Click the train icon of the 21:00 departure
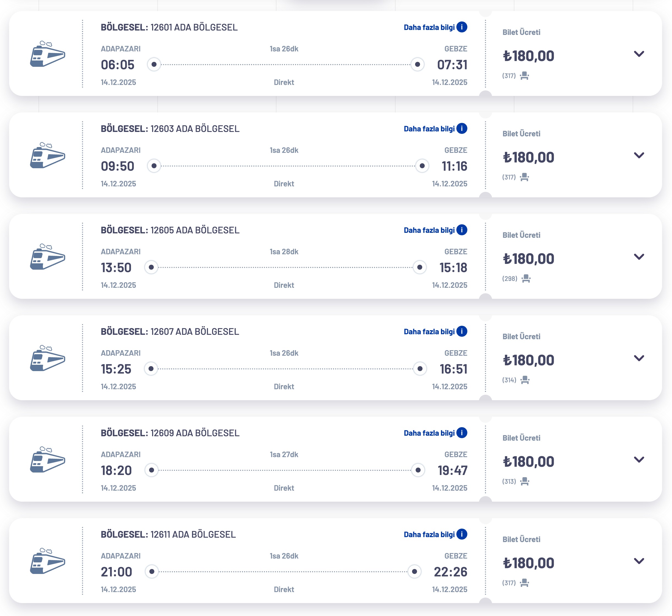The height and width of the screenshot is (616, 672). tap(47, 561)
